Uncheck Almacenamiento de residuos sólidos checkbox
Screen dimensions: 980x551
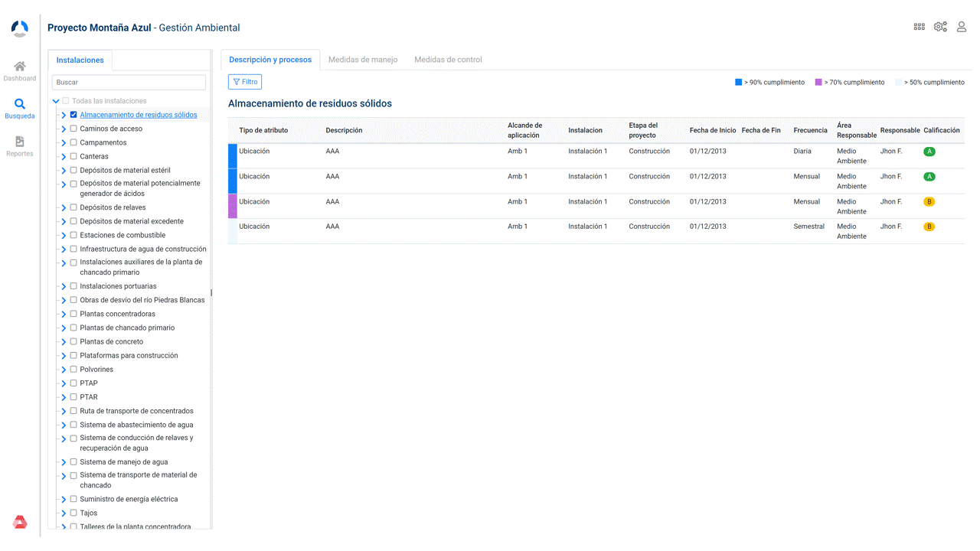coord(73,115)
